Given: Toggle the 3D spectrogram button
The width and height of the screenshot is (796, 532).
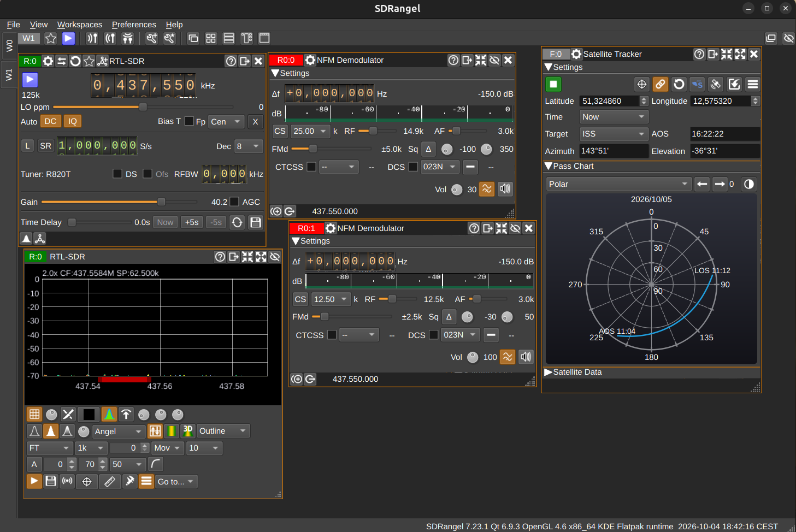Looking at the screenshot, I should tap(187, 431).
